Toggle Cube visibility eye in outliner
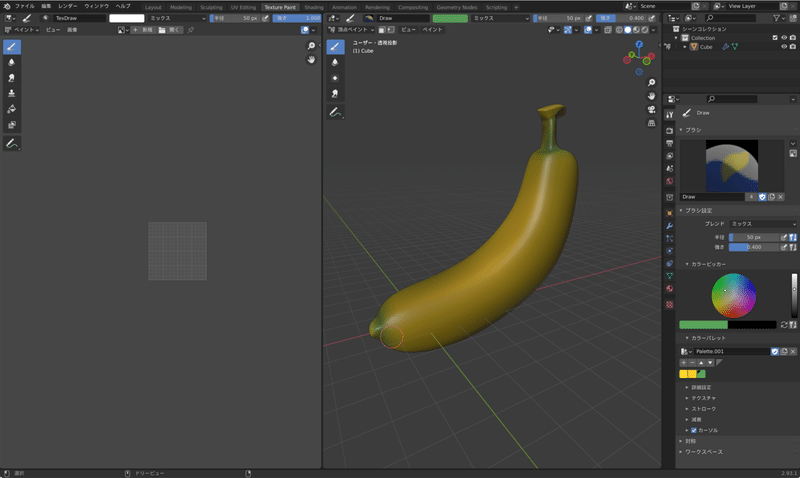The image size is (800, 478). [784, 46]
